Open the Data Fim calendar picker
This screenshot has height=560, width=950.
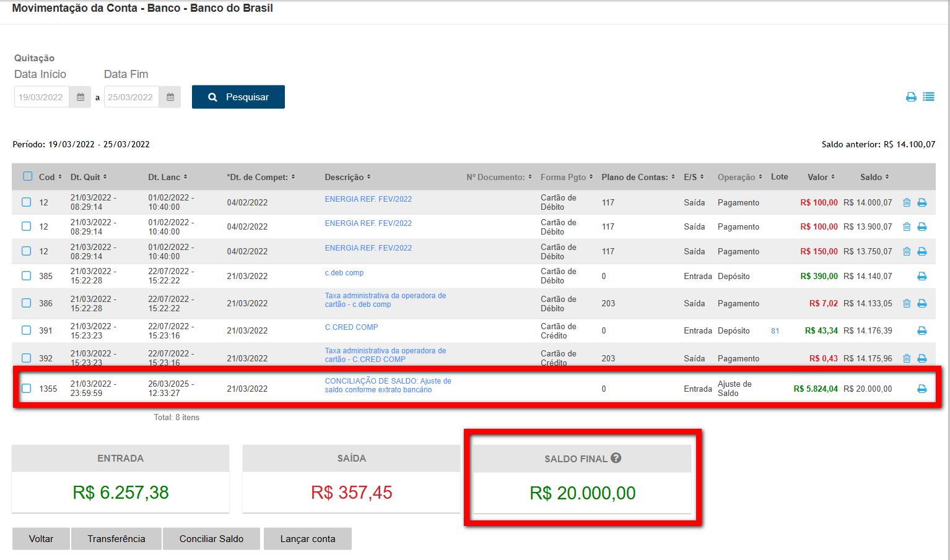[170, 97]
